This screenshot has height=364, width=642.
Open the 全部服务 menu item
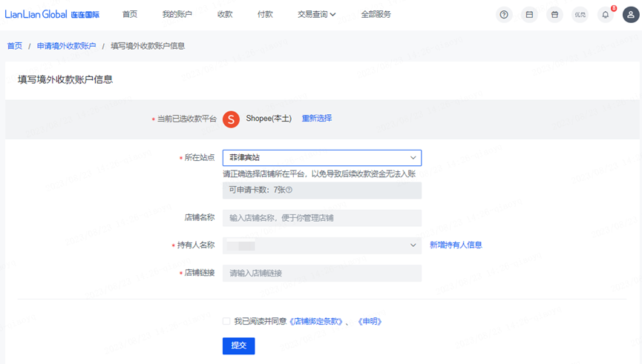point(376,14)
